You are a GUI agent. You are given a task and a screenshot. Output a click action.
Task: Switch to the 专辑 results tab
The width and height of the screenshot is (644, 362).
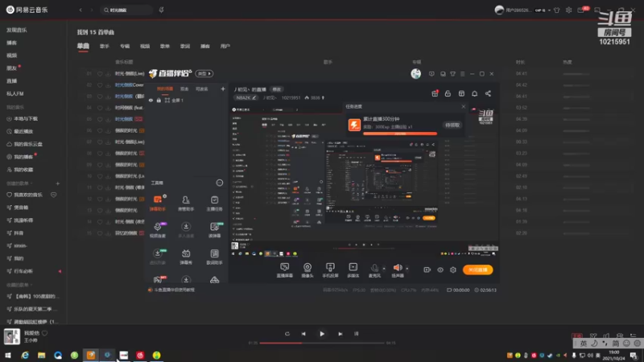click(x=125, y=47)
